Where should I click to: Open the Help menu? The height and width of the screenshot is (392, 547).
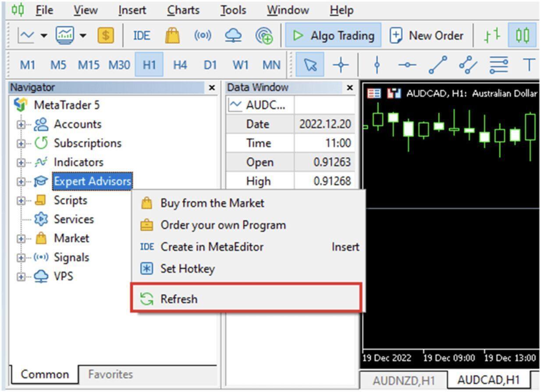(x=341, y=10)
